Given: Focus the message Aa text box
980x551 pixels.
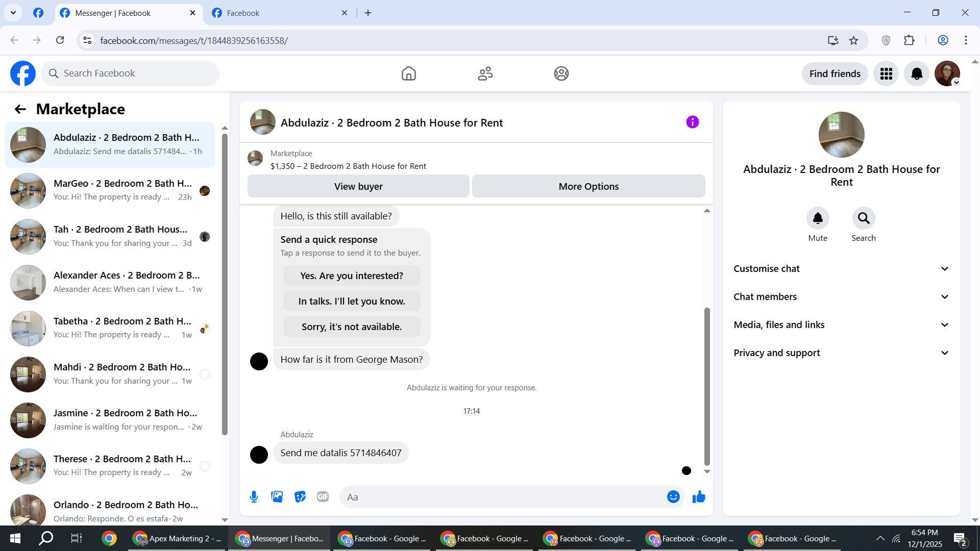Looking at the screenshot, I should click(x=503, y=497).
